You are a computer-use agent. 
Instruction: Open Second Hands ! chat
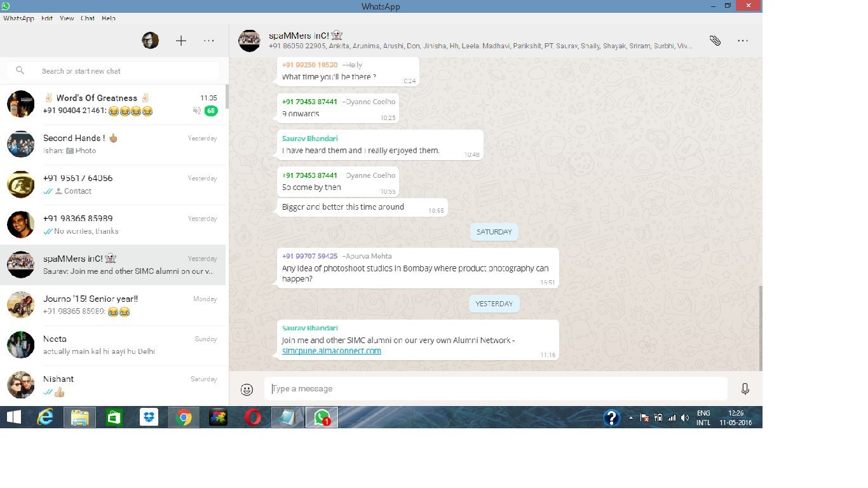pos(113,145)
